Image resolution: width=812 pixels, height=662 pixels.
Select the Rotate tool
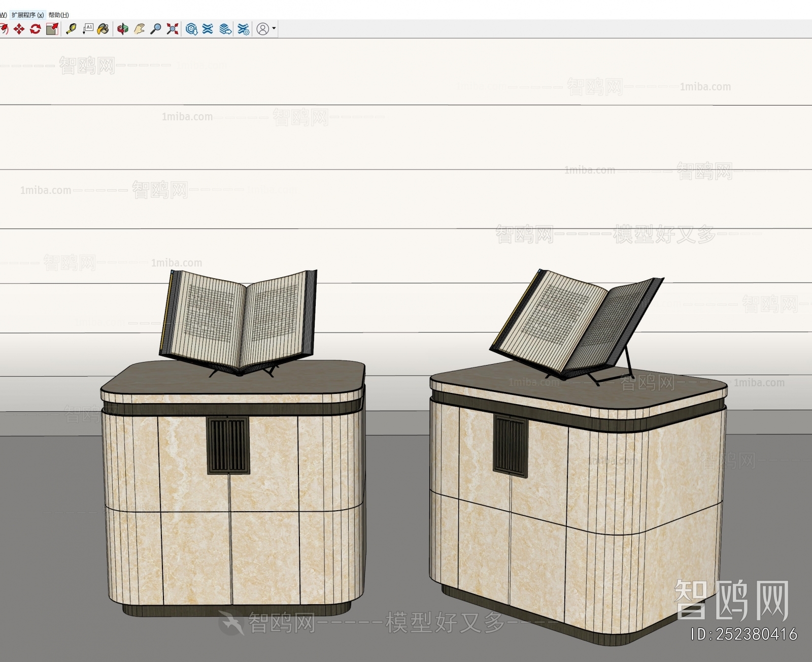coord(35,29)
